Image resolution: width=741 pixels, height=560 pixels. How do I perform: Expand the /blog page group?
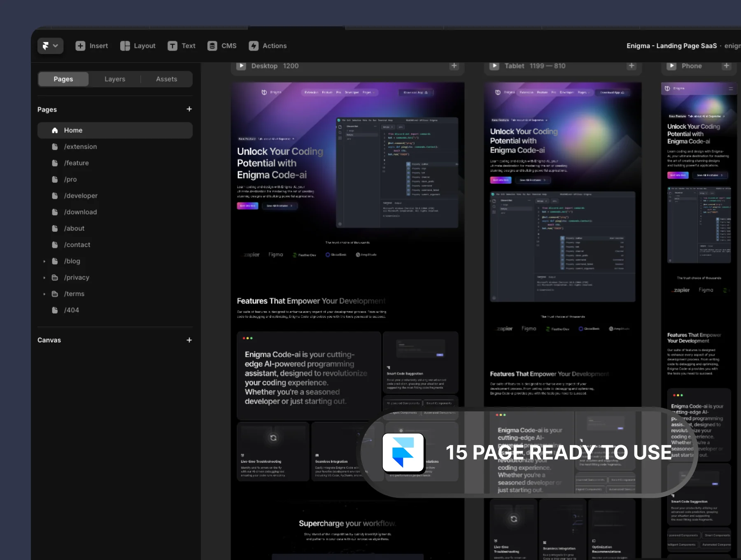coord(44,261)
